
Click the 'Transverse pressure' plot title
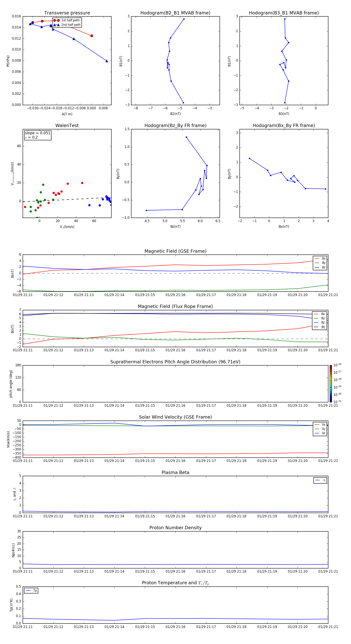click(67, 13)
